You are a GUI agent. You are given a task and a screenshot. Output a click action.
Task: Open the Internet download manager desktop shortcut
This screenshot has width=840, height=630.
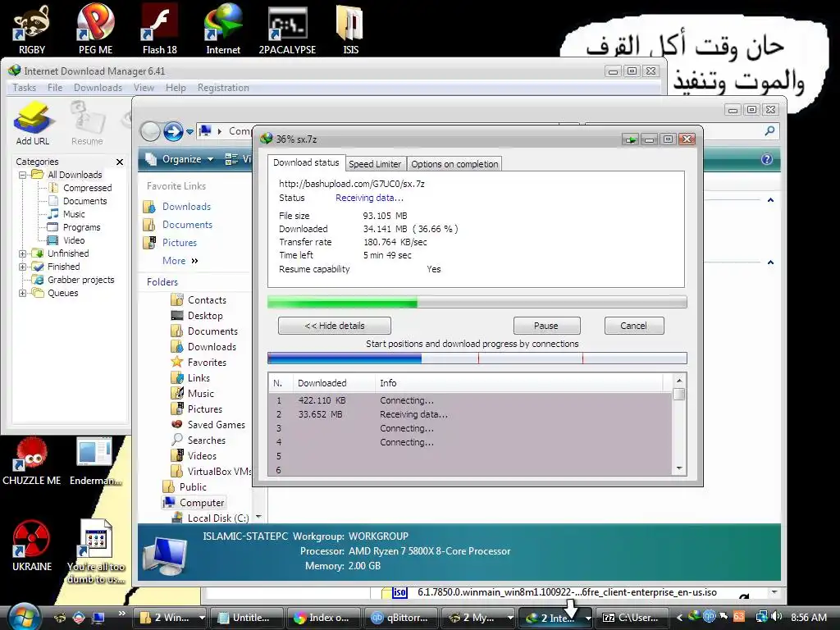tap(223, 30)
